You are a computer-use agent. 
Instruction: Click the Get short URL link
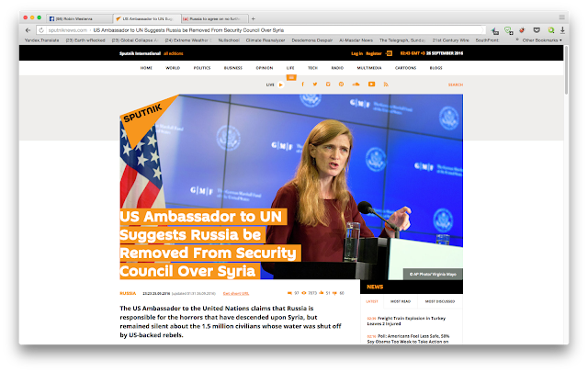coord(236,293)
